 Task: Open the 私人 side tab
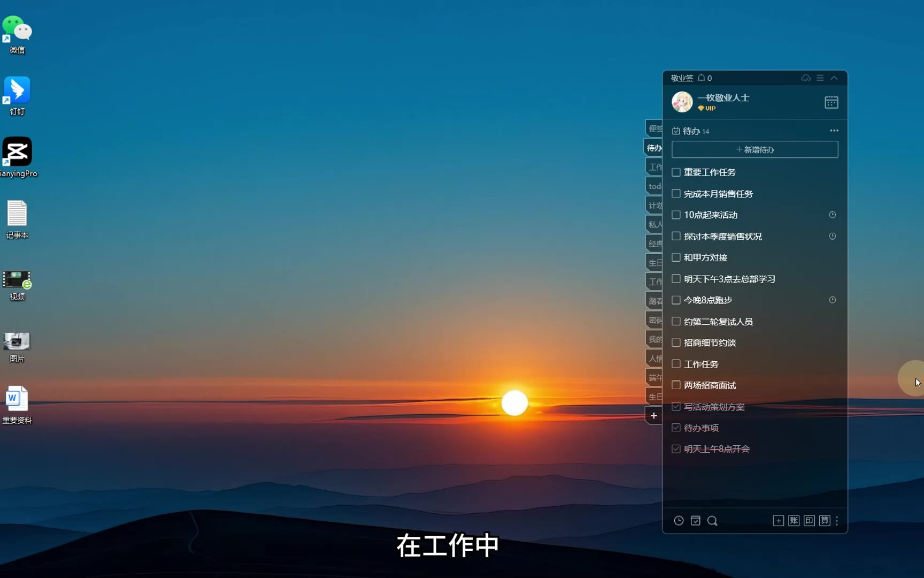coord(654,224)
